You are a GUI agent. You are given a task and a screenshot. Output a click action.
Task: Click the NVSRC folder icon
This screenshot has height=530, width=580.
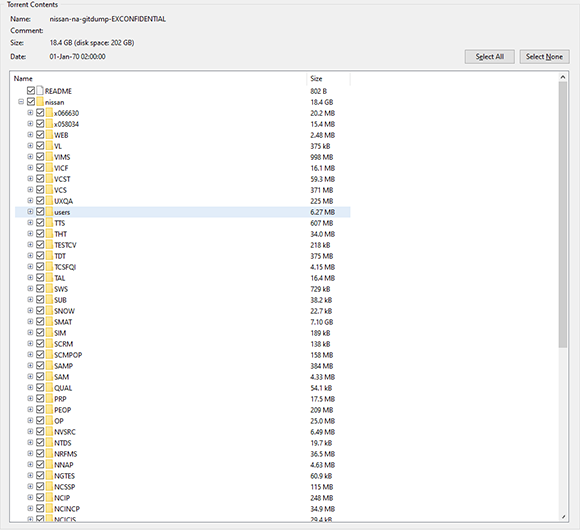click(x=49, y=431)
